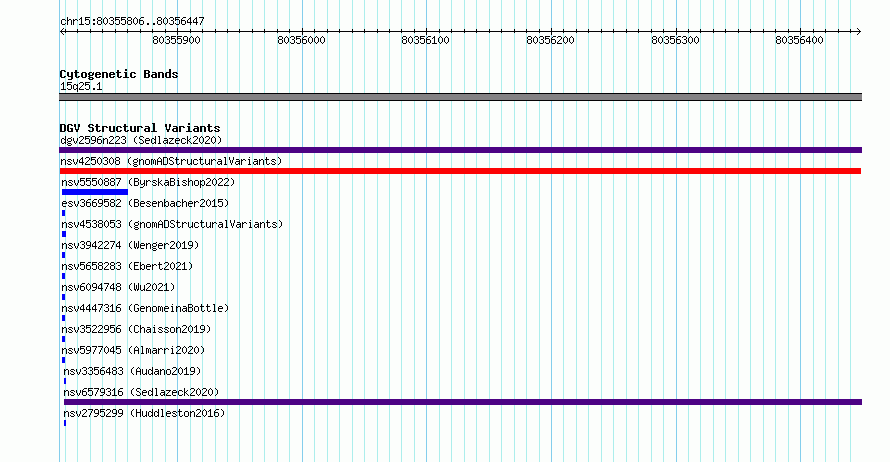Viewport: 890px width, 462px height.
Task: Click the 80356100 ruler position
Action: click(426, 40)
